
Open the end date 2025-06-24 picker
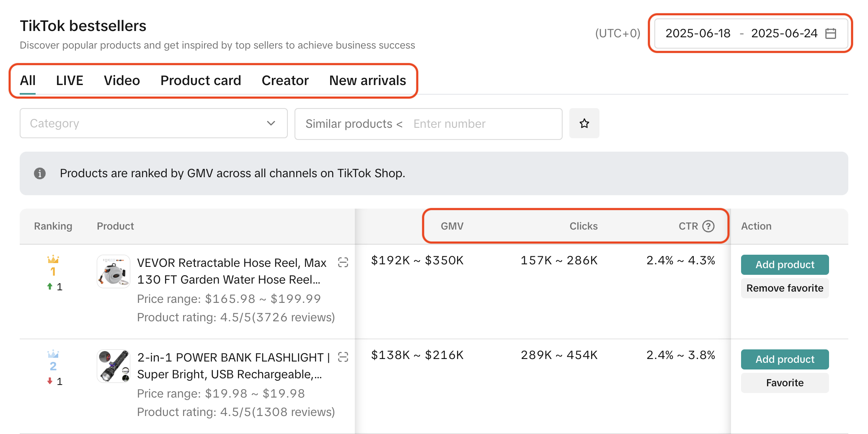pyautogui.click(x=784, y=34)
